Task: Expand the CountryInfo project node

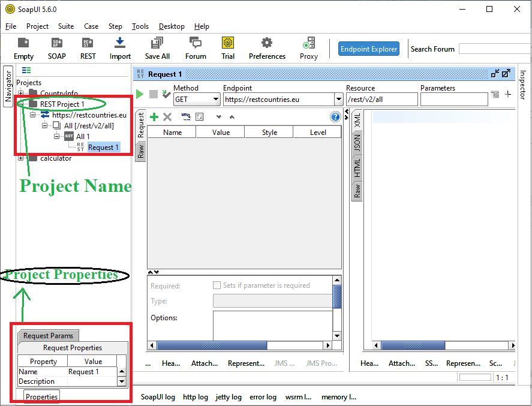Action: click(21, 93)
